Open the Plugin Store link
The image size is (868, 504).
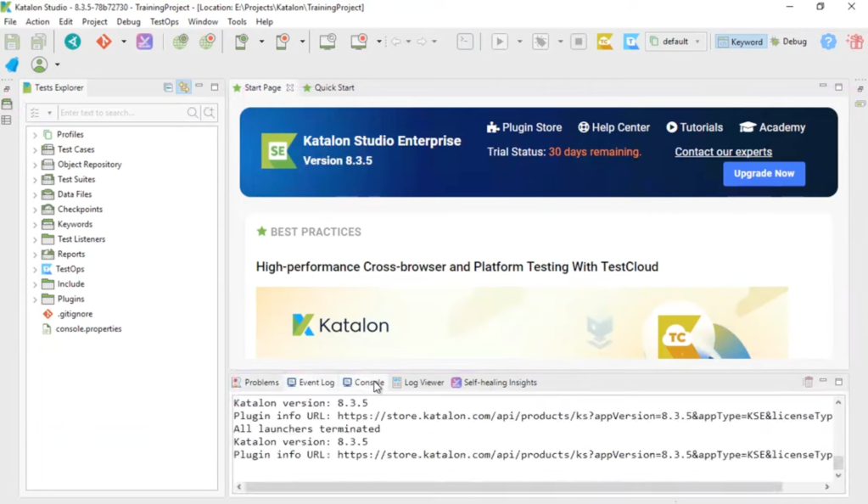[524, 127]
